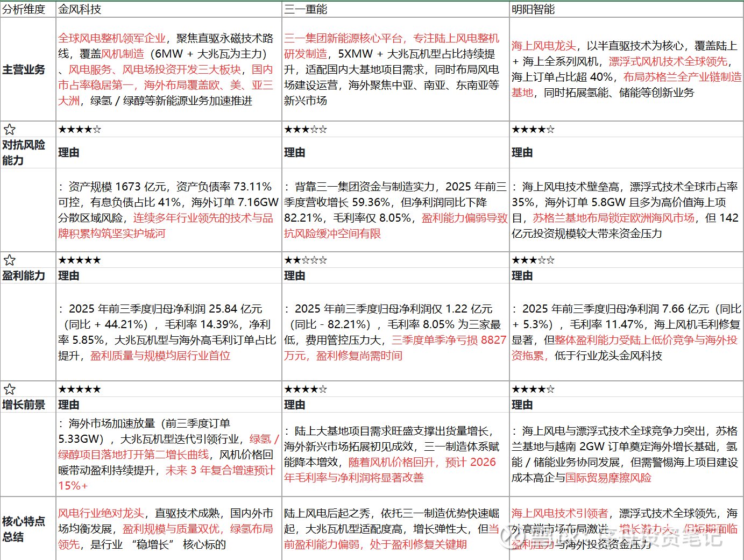The height and width of the screenshot is (560, 744).
Task: Click the 增长前景 row label
Action: [24, 405]
